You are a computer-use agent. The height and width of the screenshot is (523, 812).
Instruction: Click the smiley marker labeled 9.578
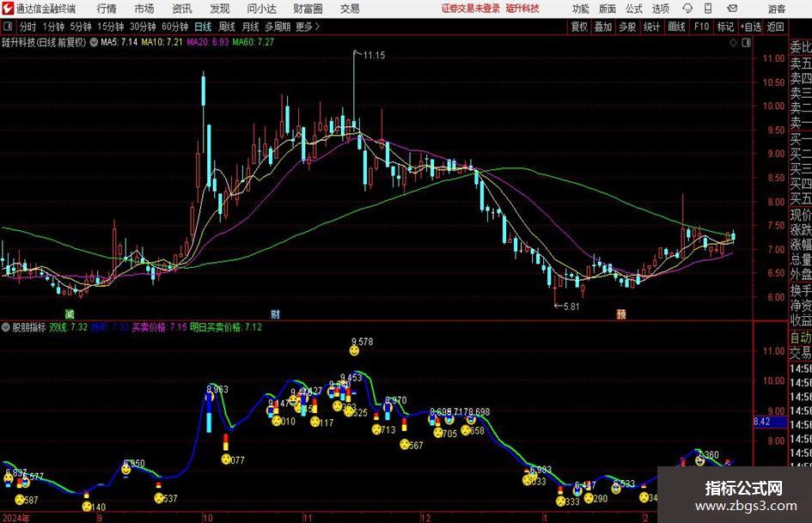pyautogui.click(x=354, y=351)
